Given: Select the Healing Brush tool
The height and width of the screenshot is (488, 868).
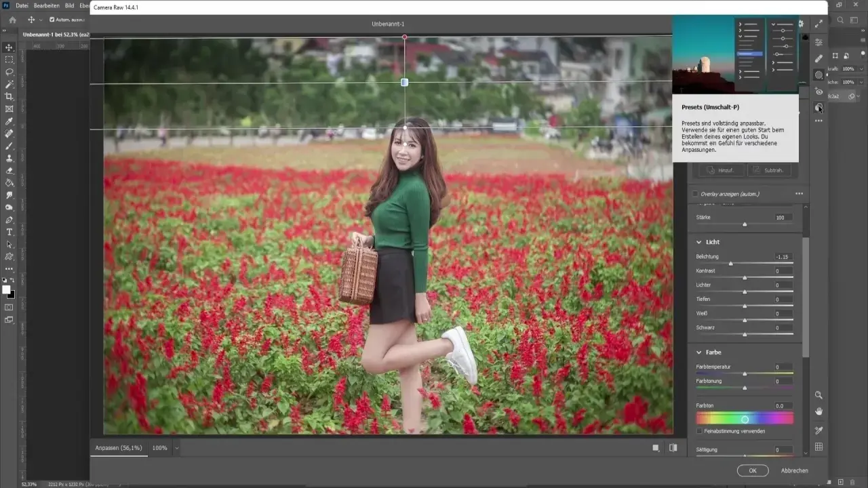Looking at the screenshot, I should click(x=9, y=134).
